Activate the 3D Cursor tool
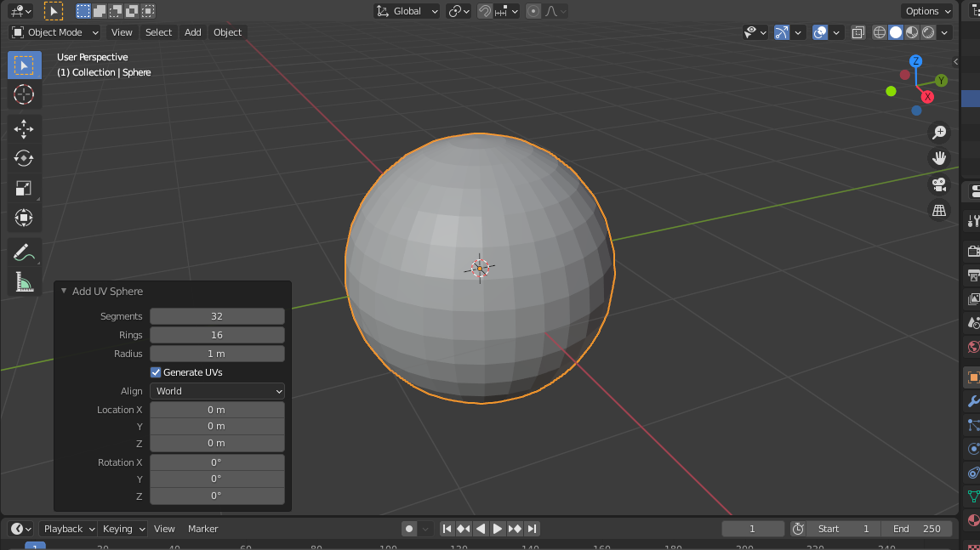 click(x=25, y=94)
